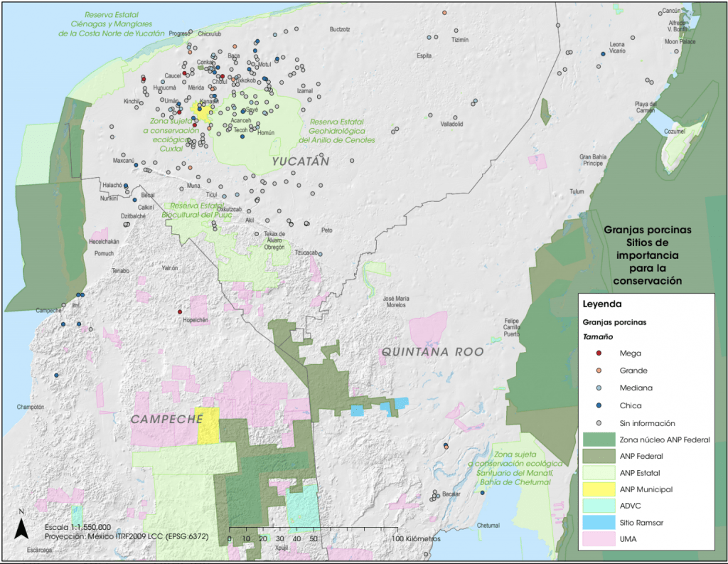Click the YUCATÁN state label
Image resolution: width=728 pixels, height=564 pixels.
(x=301, y=162)
